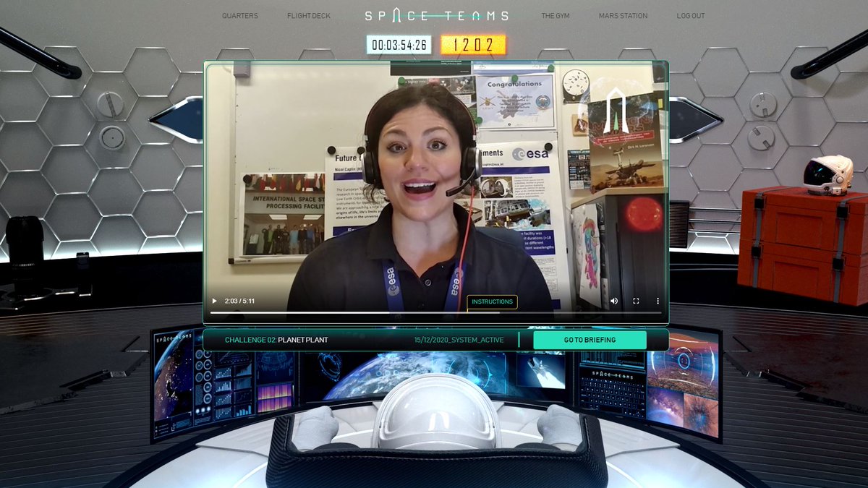The width and height of the screenshot is (868, 488).
Task: Jump to the Instructions chapter marker
Action: pos(492,301)
